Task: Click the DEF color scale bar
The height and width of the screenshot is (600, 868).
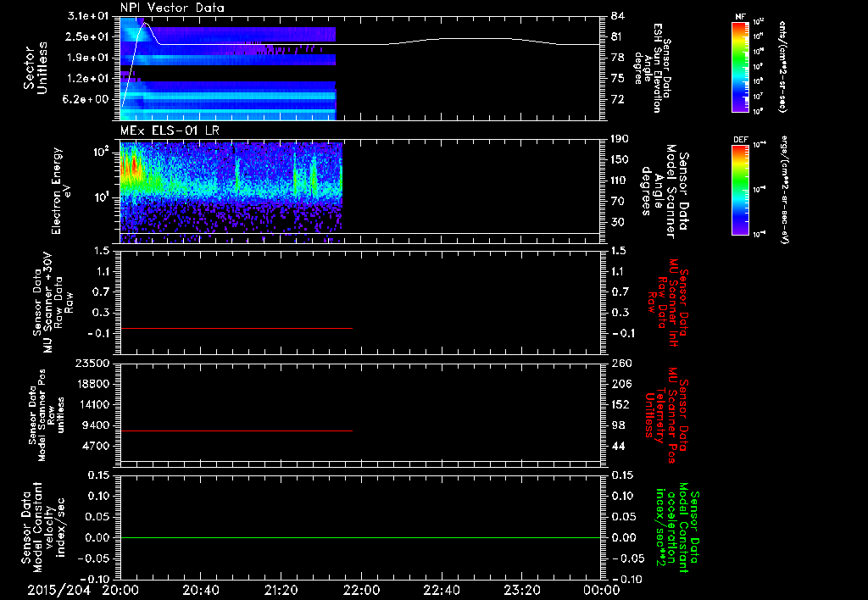Action: click(x=741, y=190)
